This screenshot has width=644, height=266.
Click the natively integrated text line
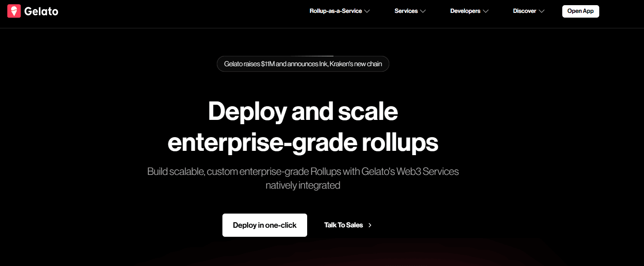pos(303,186)
